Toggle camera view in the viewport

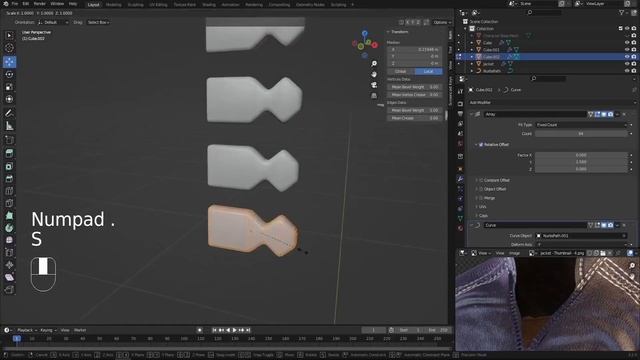(x=374, y=85)
